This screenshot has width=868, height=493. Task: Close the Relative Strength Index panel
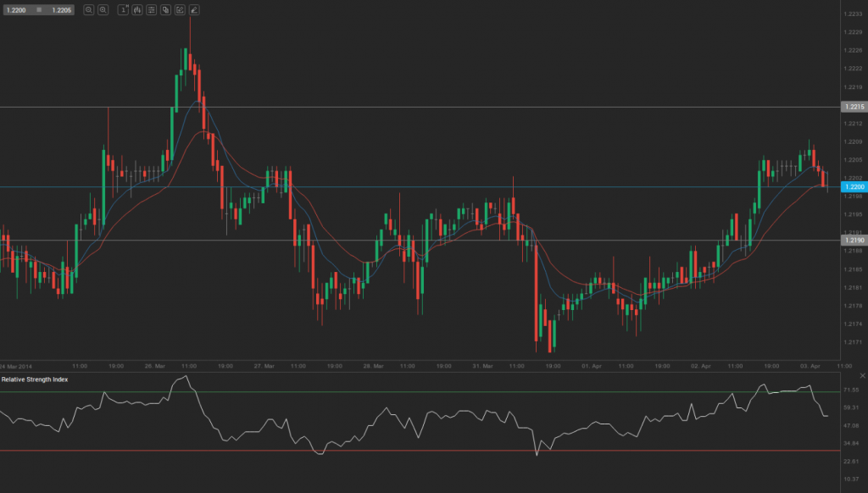(x=862, y=375)
